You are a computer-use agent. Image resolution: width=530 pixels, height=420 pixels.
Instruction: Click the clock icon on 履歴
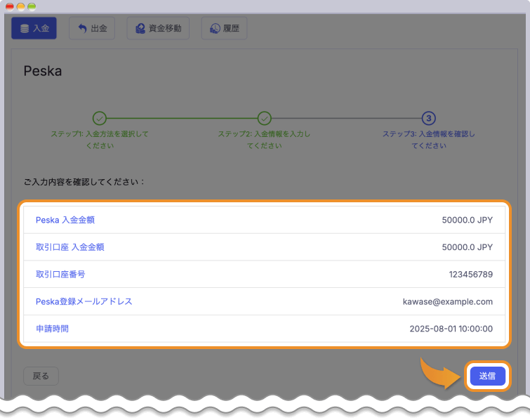pos(215,28)
